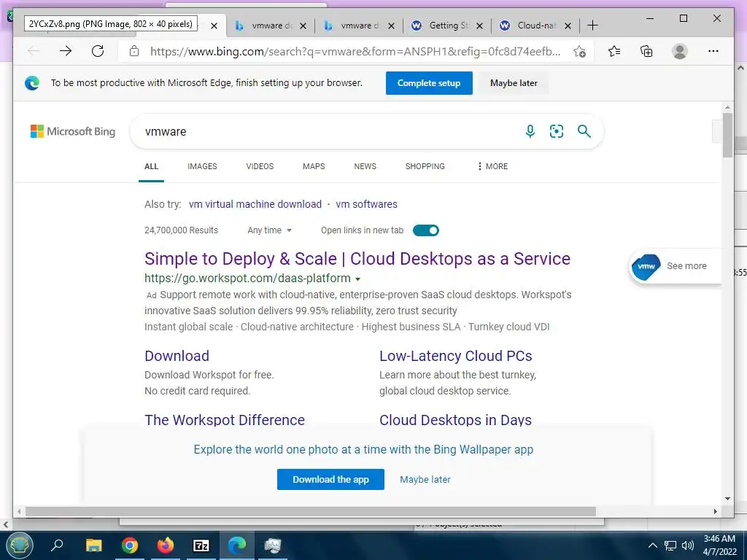This screenshot has height=560, width=747.
Task: Open Cloud Desktops in Days link
Action: [x=455, y=419]
